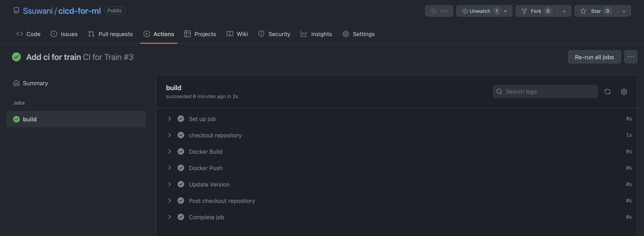Click 'succeeded 6 minutes ago in 2s' text

tap(202, 96)
